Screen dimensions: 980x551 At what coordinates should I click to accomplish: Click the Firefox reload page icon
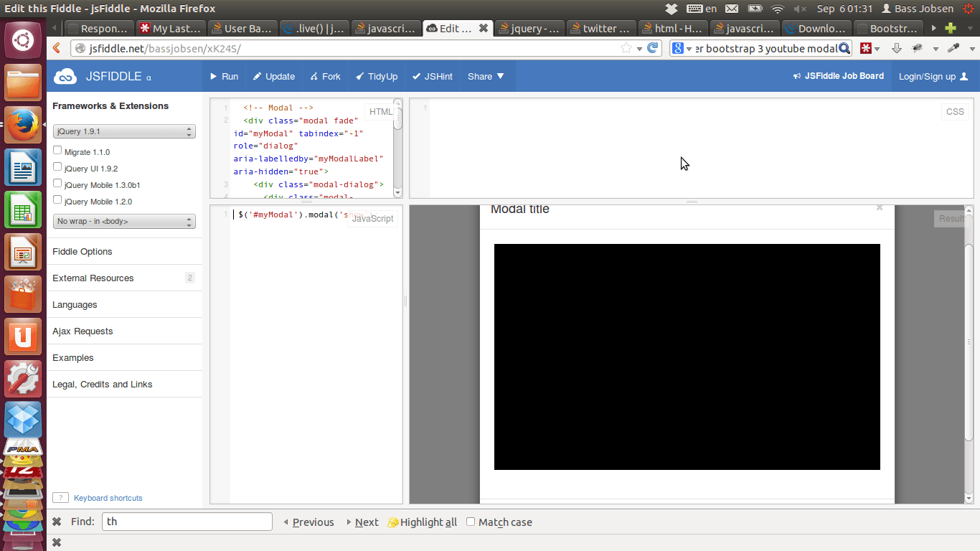coord(653,48)
